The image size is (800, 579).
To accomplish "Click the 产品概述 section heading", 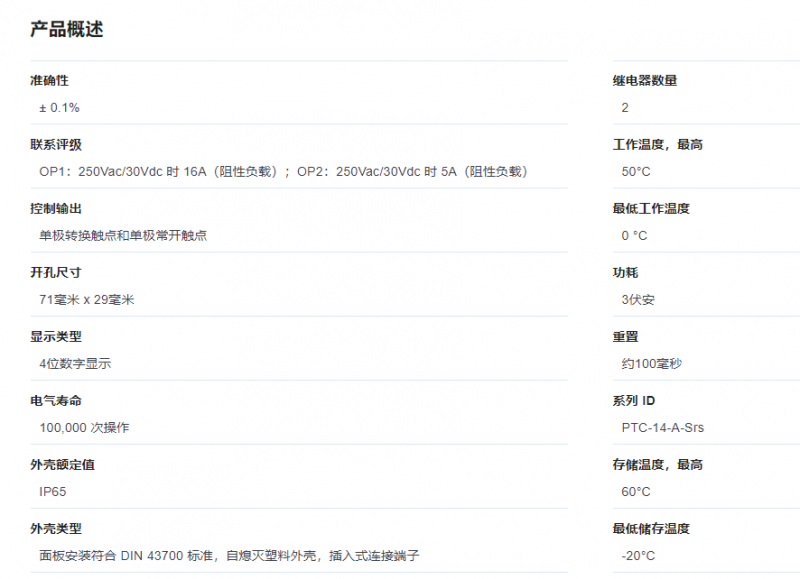I will point(67,29).
